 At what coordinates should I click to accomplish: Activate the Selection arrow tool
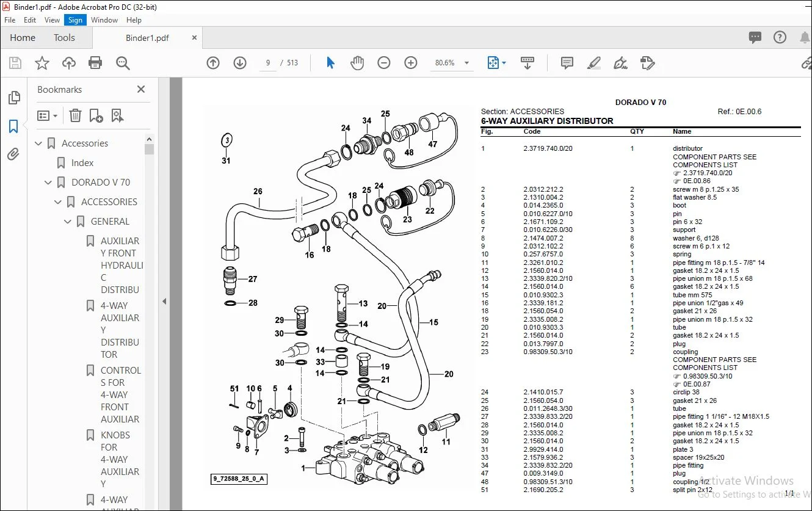click(330, 63)
